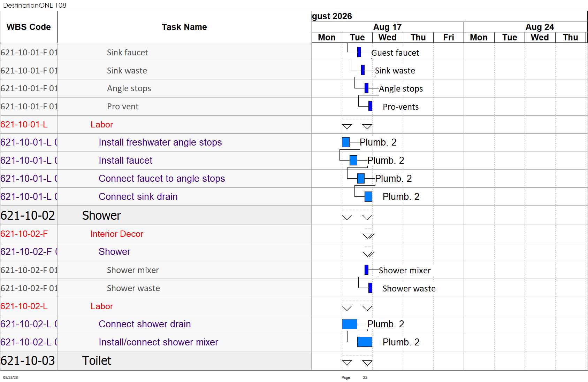Viewport: 588px width, 382px height.
Task: Click the Install/connect shower mixer bar
Action: 365,342
